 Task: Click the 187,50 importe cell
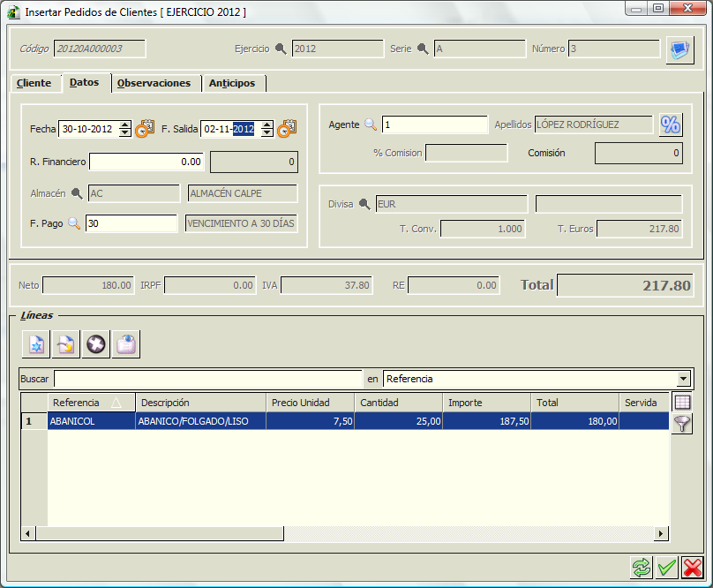486,421
